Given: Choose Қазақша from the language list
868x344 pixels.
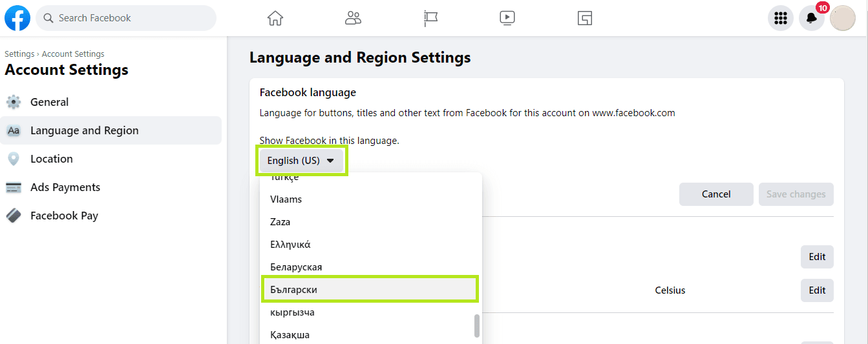Looking at the screenshot, I should tap(371, 335).
